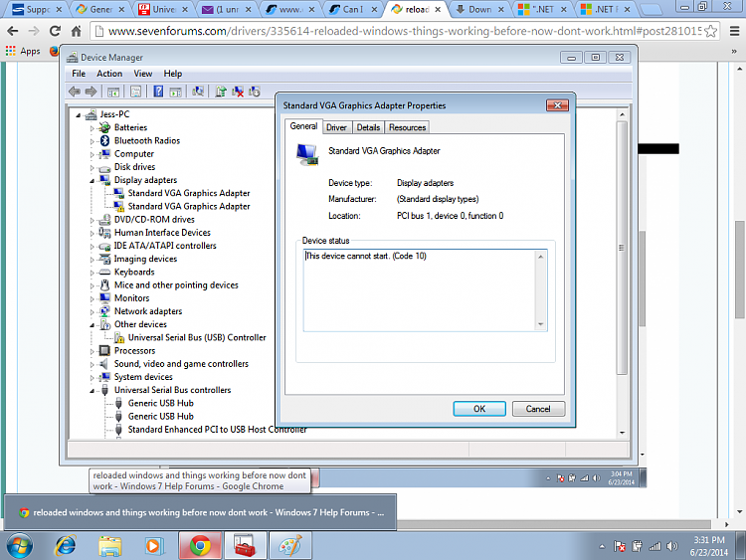Open Apps shortcut in bookmarks bar

23,51
